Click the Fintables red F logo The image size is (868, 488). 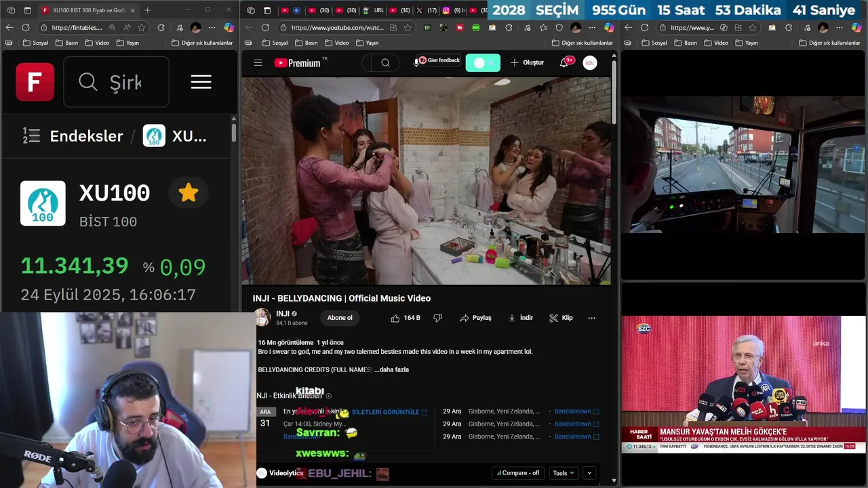(35, 82)
